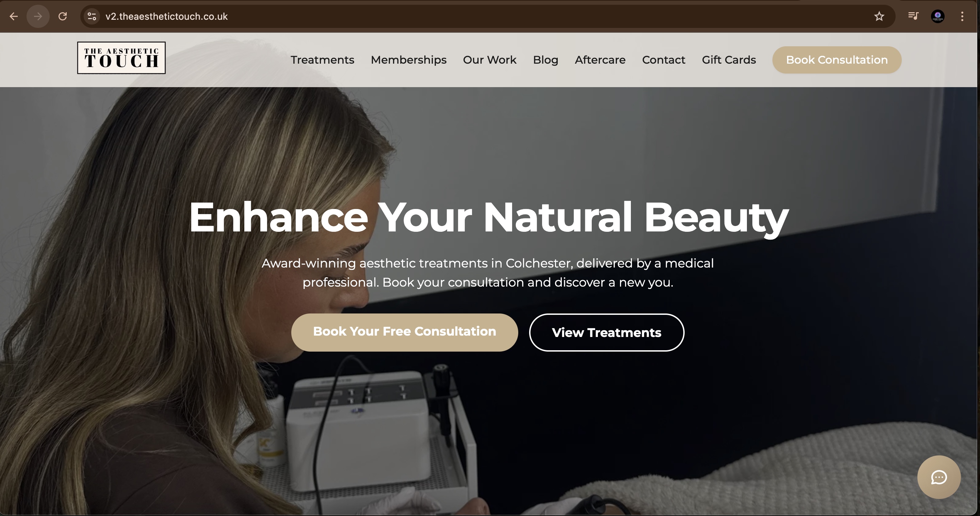Go to the Contact page
This screenshot has width=980, height=516.
(664, 60)
